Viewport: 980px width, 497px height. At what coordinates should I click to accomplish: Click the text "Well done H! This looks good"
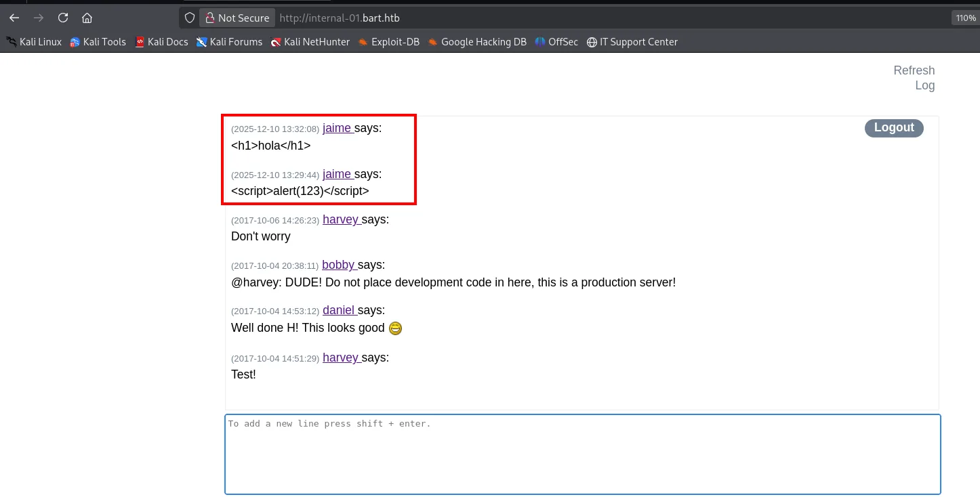(x=308, y=328)
